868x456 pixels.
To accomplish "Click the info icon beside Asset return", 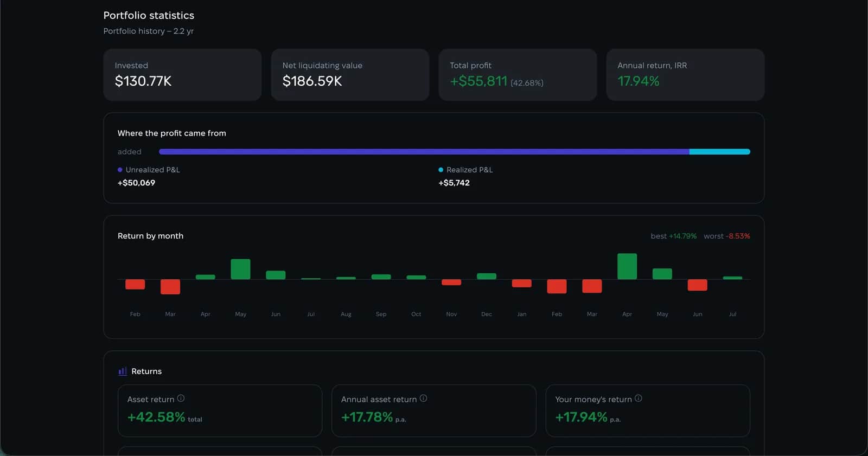I will click(181, 399).
